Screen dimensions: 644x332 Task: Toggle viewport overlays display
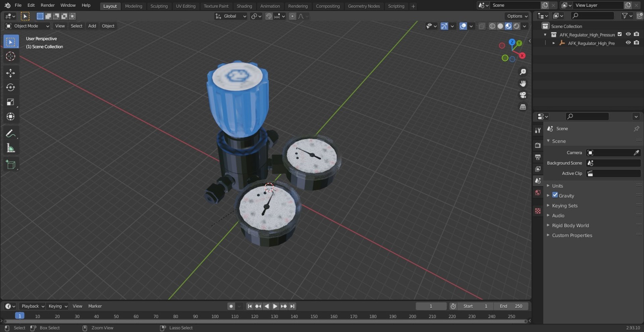tap(463, 26)
